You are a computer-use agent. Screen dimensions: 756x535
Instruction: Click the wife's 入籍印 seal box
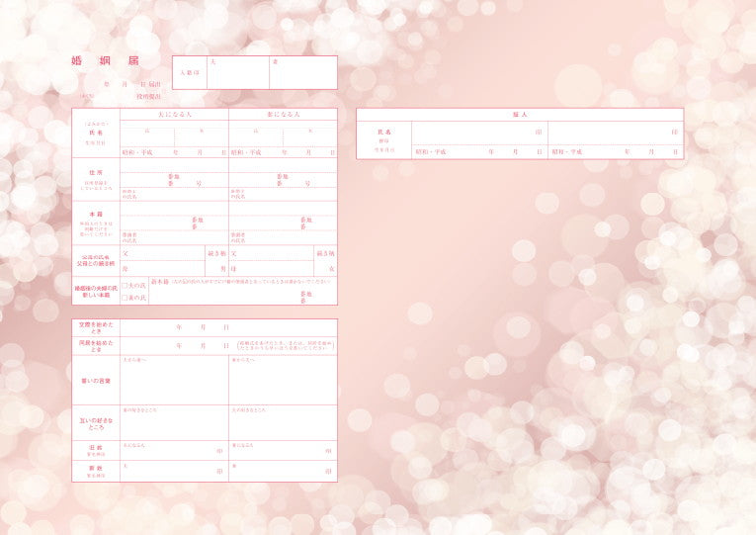coord(302,75)
